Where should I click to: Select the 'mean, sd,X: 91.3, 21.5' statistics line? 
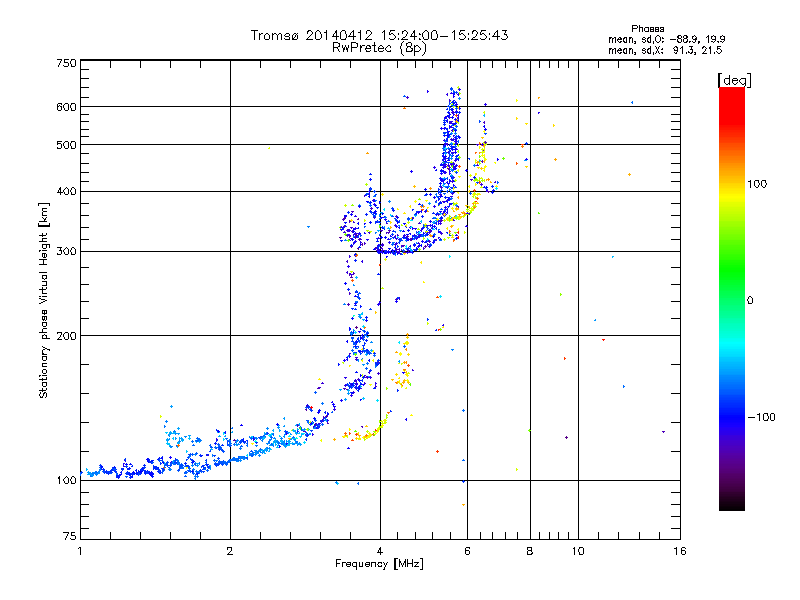pos(665,50)
